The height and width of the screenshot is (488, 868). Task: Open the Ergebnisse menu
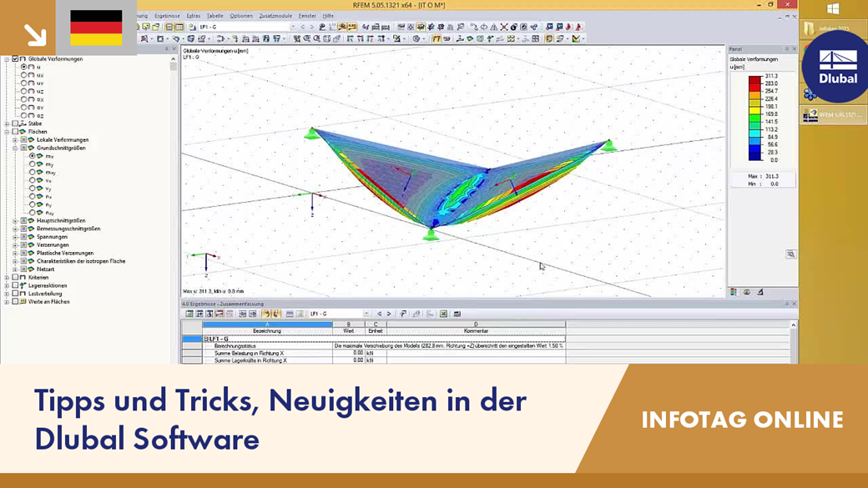[x=167, y=16]
